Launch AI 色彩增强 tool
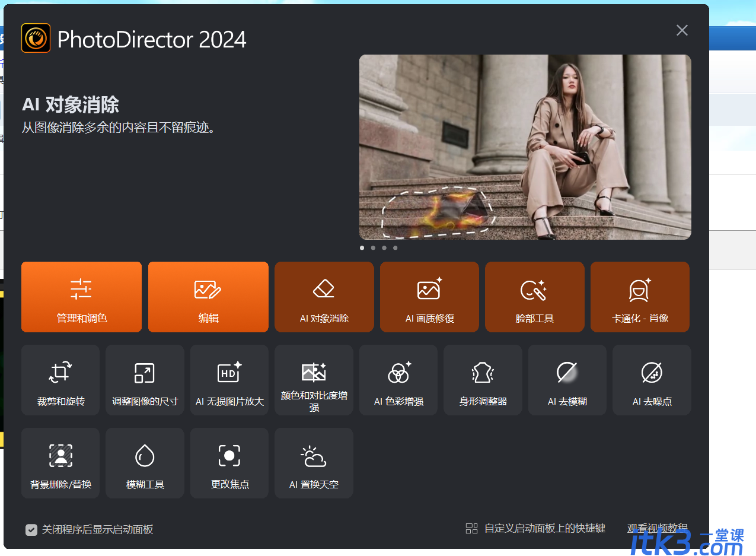The height and width of the screenshot is (556, 756). tap(398, 380)
